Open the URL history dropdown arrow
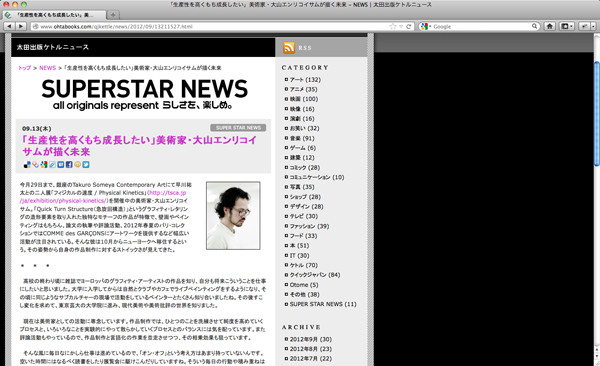Image resolution: width=600 pixels, height=366 pixels. 401,26
